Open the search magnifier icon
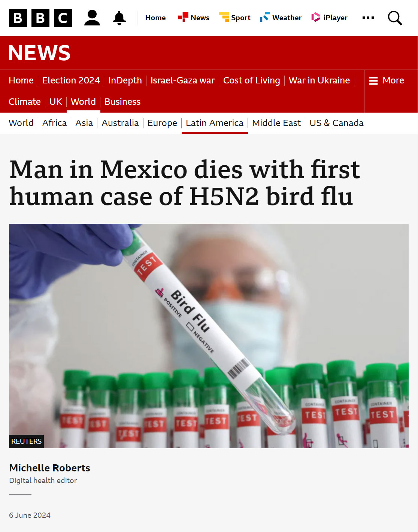 395,18
